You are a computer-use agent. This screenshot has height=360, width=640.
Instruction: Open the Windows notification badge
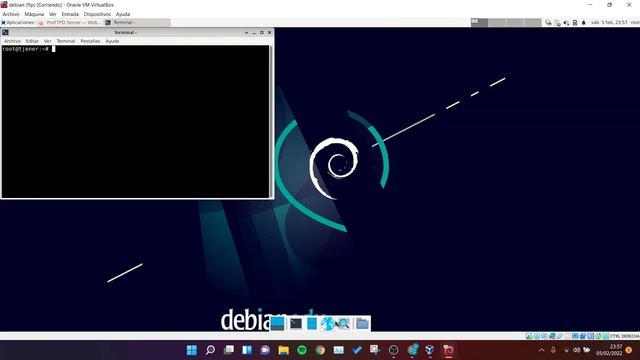pyautogui.click(x=629, y=350)
